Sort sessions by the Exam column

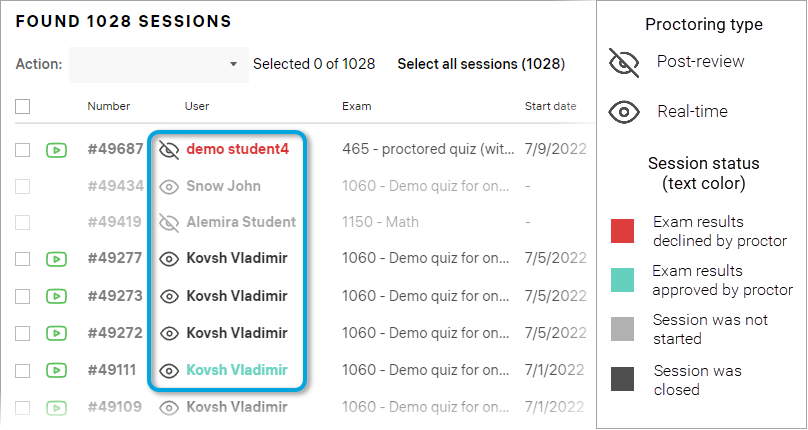point(356,106)
